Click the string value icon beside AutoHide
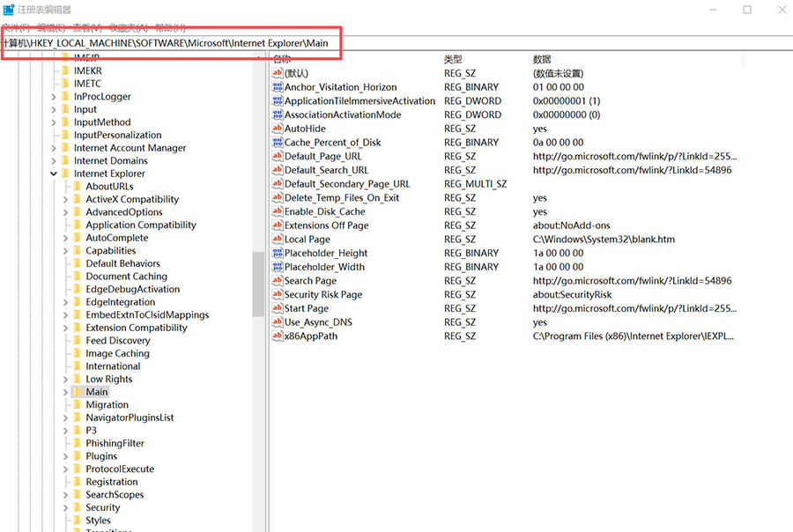 (278, 129)
